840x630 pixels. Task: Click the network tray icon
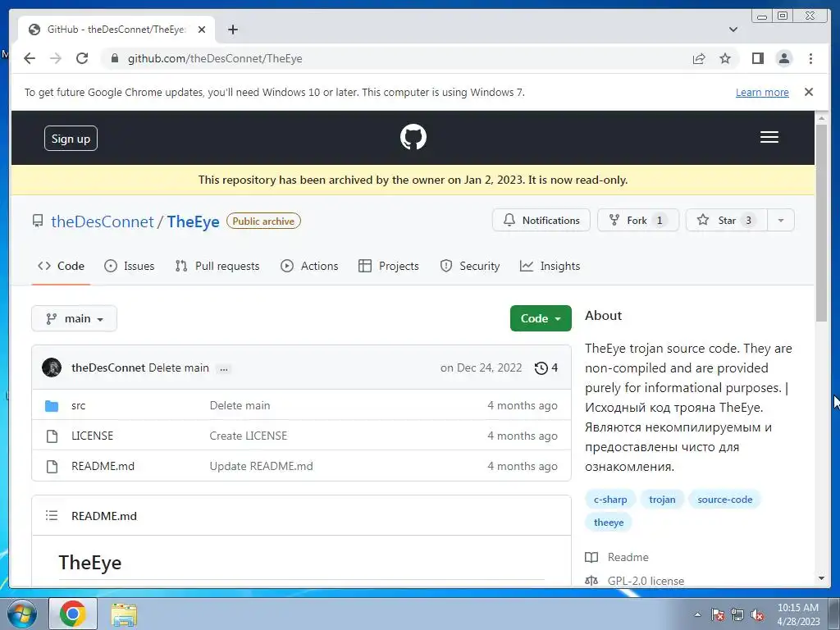pos(737,614)
